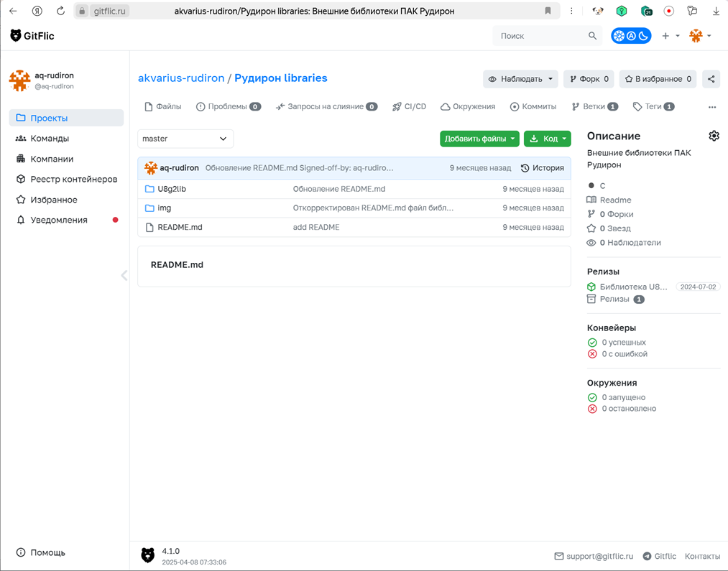
Task: Collapse the sidebar with the chevron
Action: coord(124,276)
